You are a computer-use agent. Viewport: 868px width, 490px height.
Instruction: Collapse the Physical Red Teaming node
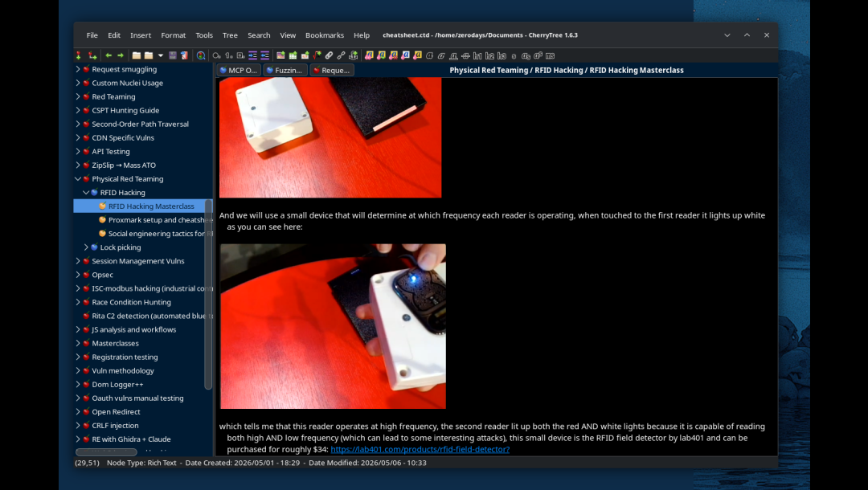(78, 178)
